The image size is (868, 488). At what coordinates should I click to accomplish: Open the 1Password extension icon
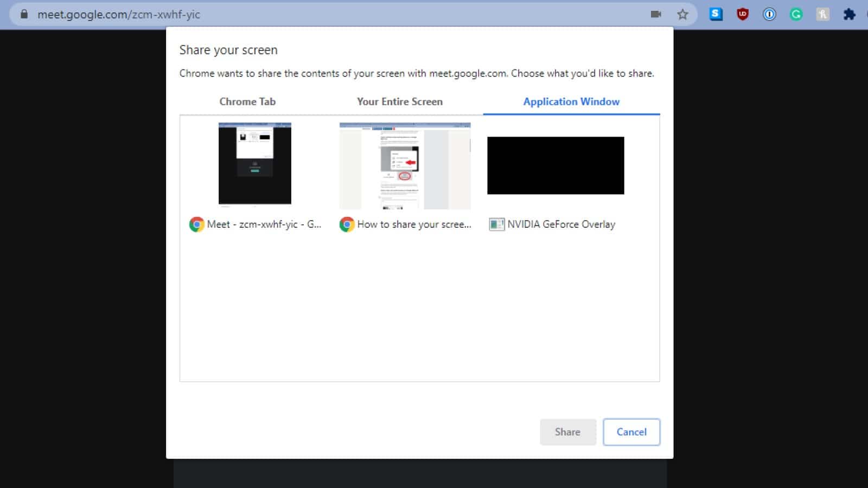coord(769,15)
